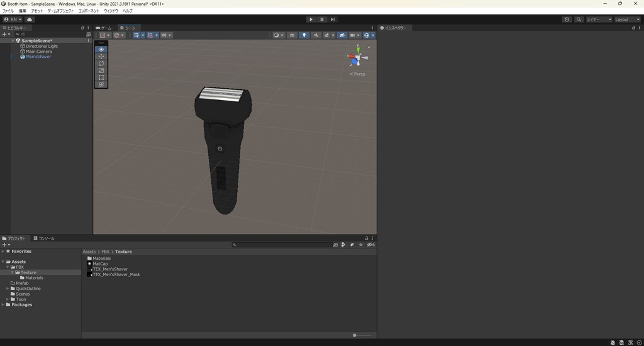Open hierarchy panel three-dot menu

pos(88,28)
